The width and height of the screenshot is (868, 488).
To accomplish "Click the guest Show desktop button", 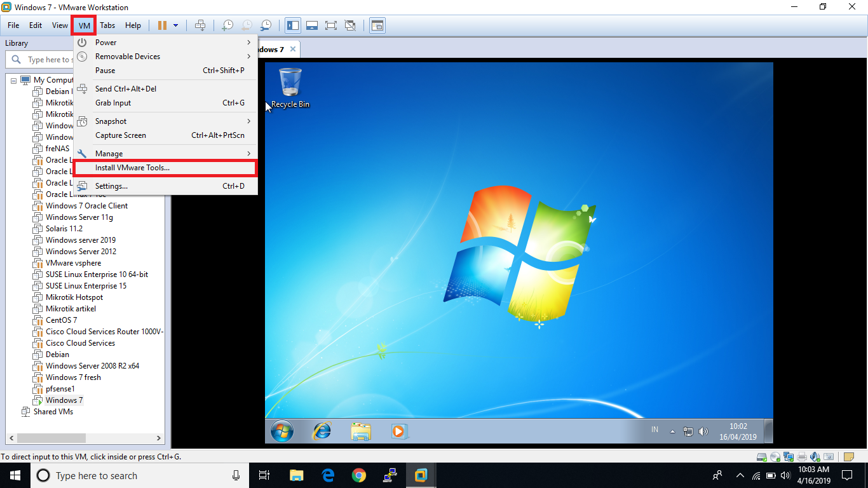I will click(x=769, y=431).
